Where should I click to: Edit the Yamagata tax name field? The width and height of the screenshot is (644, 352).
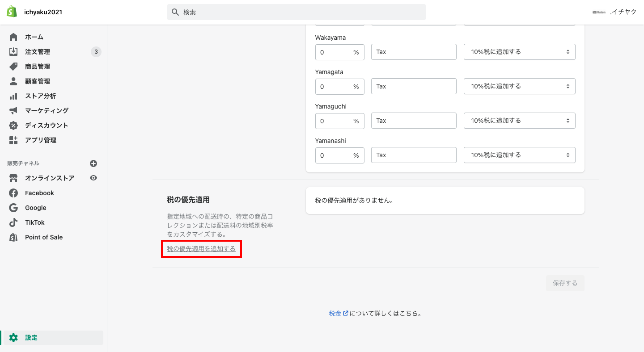pyautogui.click(x=414, y=86)
